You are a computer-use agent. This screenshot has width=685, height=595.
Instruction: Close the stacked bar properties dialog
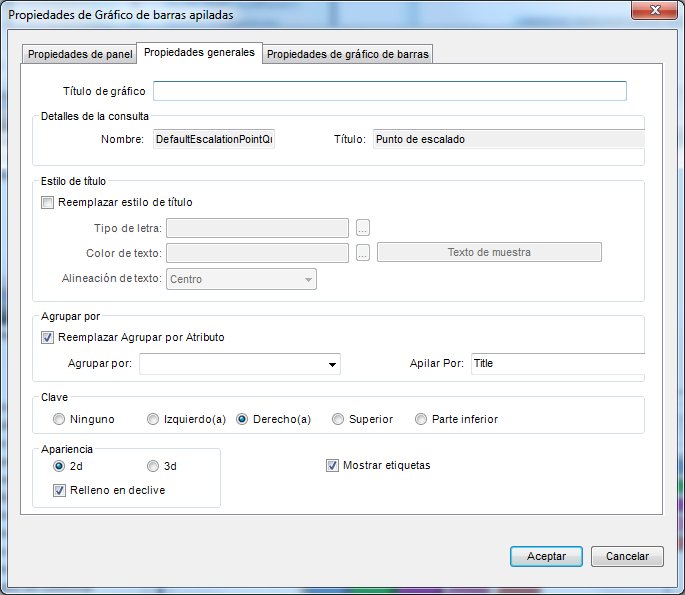coord(654,10)
